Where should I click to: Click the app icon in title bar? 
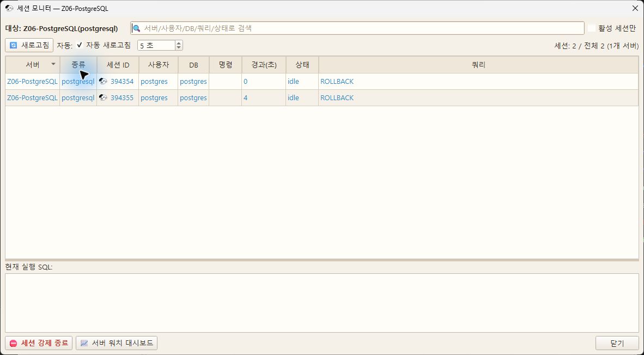(x=9, y=8)
